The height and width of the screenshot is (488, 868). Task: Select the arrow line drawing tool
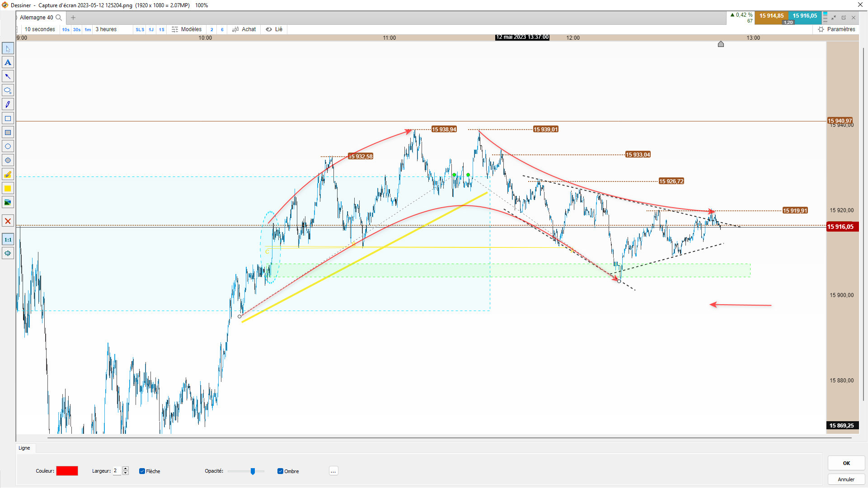coord(8,76)
